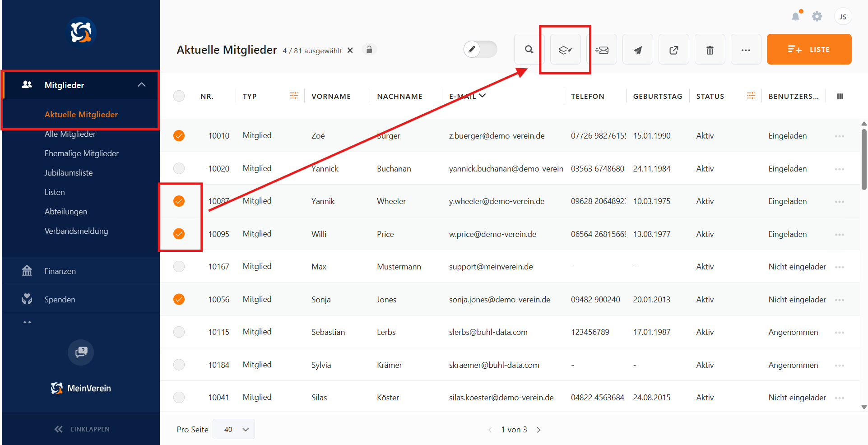
Task: Toggle the edit mode switch
Action: pos(480,49)
